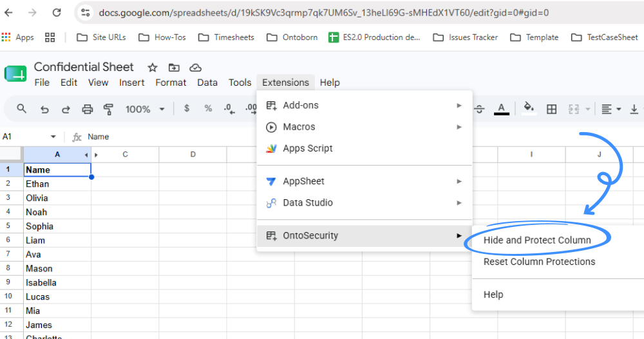Open the Tools menu
This screenshot has width=644, height=339.
click(x=240, y=82)
